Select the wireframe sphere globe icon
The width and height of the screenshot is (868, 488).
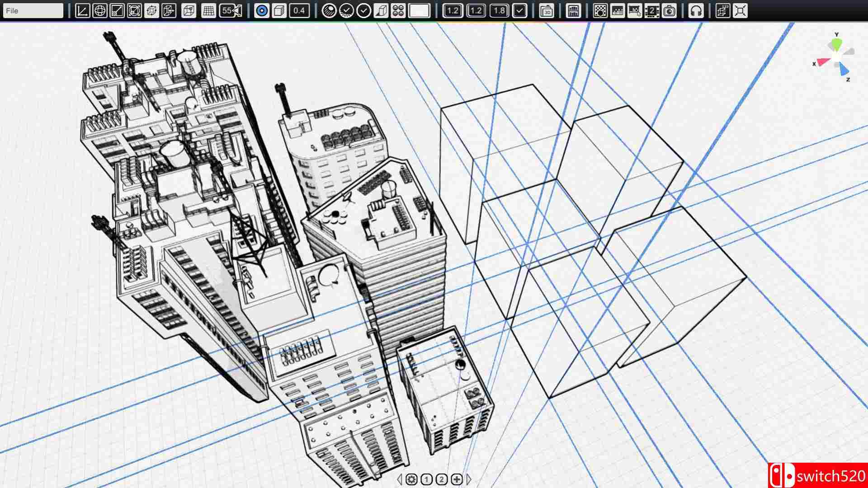[99, 10]
